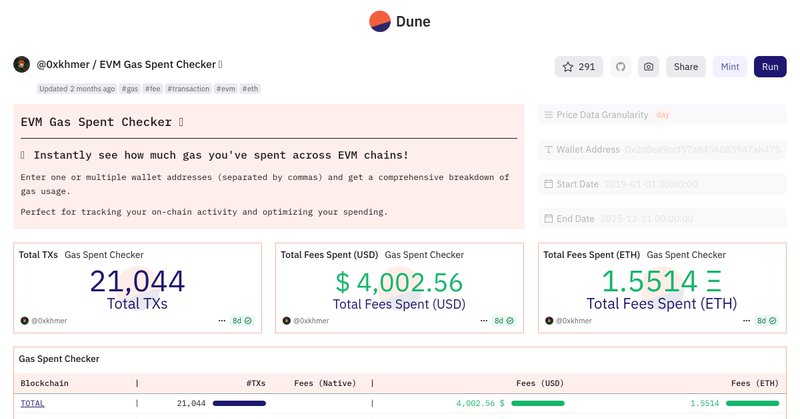Sort by the Fees (USD) column header

tap(540, 383)
